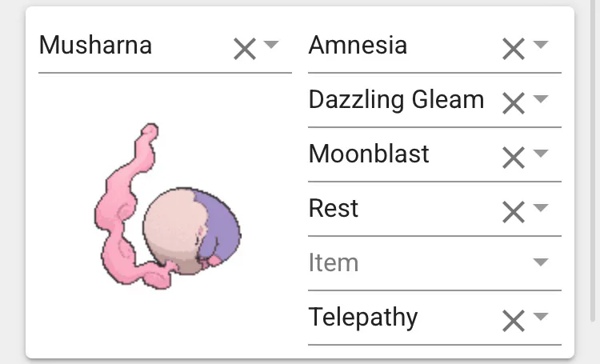Image resolution: width=600 pixels, height=364 pixels.
Task: Expand the Item dropdown arrow
Action: pyautogui.click(x=541, y=262)
